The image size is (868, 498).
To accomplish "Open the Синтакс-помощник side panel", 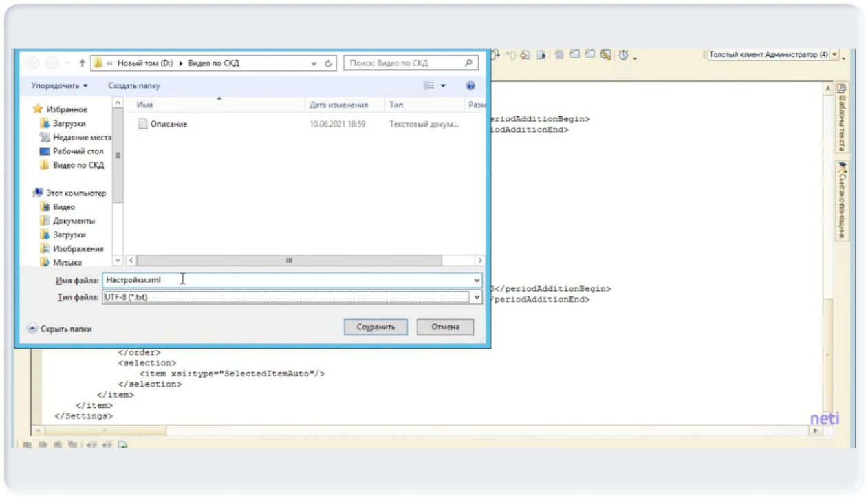I will 841,201.
